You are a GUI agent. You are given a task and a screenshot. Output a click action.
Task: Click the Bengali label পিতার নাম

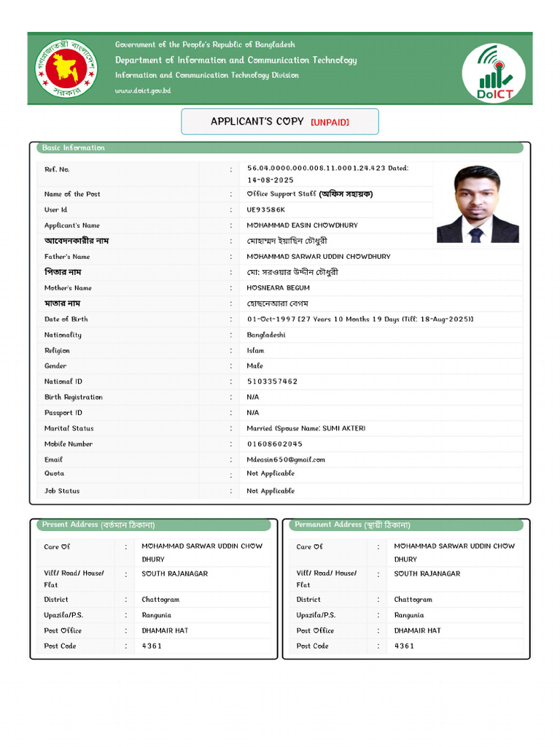(63, 272)
